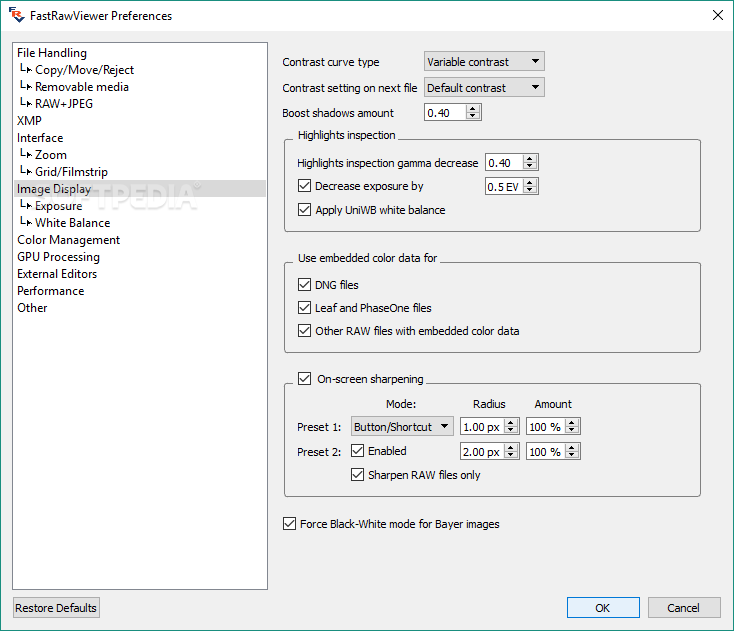The height and width of the screenshot is (631, 734).
Task: Toggle Force Black-White mode for Bayer images
Action: pos(290,524)
